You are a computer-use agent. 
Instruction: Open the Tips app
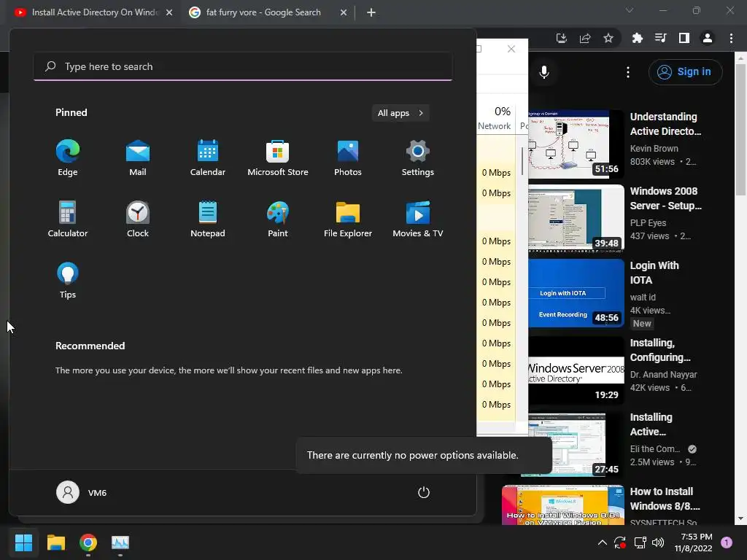pos(68,281)
